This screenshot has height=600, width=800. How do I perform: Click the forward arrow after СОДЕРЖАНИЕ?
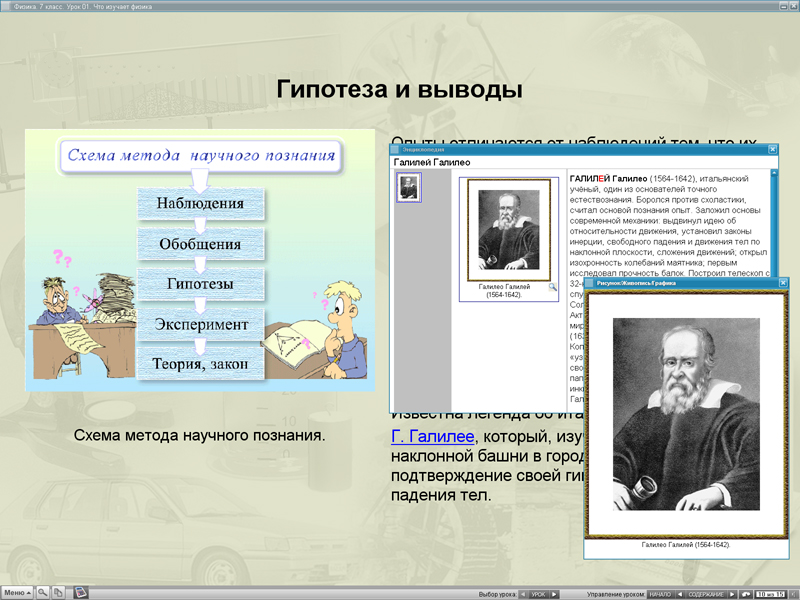[731, 591]
